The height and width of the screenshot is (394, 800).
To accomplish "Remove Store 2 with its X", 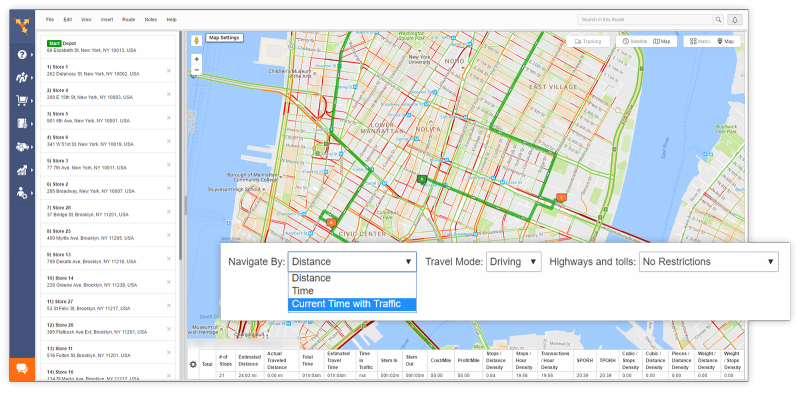I will (x=169, y=188).
